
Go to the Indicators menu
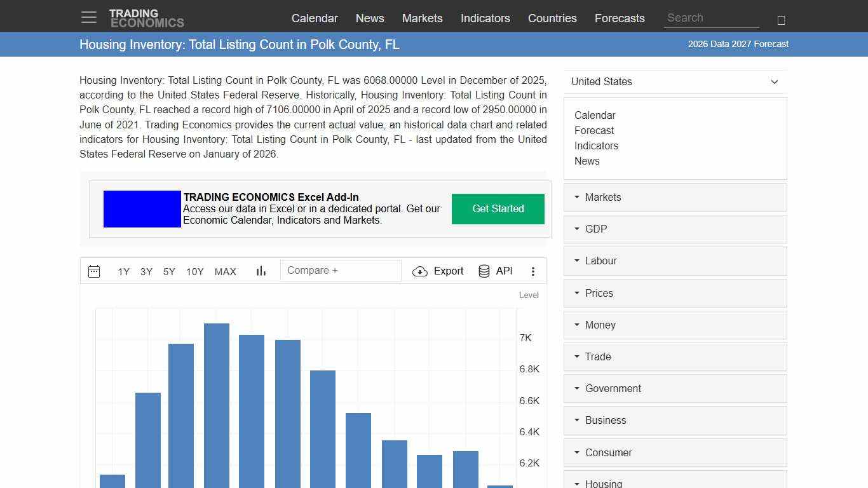coord(485,18)
